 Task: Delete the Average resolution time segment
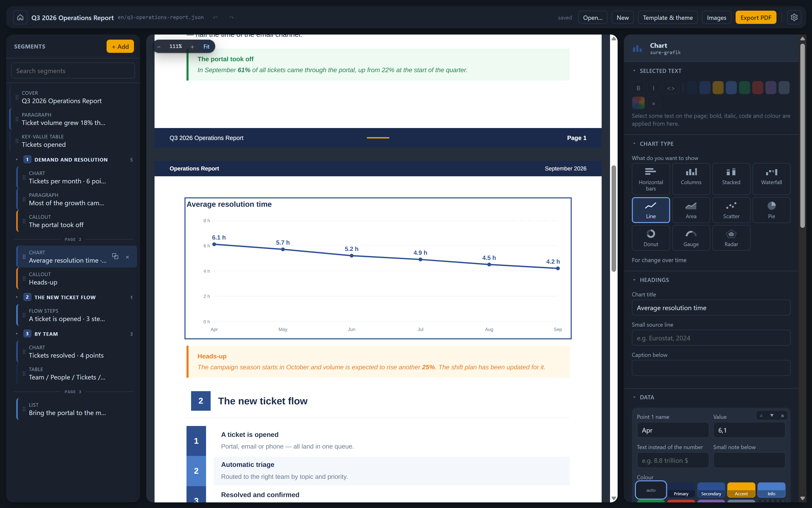(127, 257)
